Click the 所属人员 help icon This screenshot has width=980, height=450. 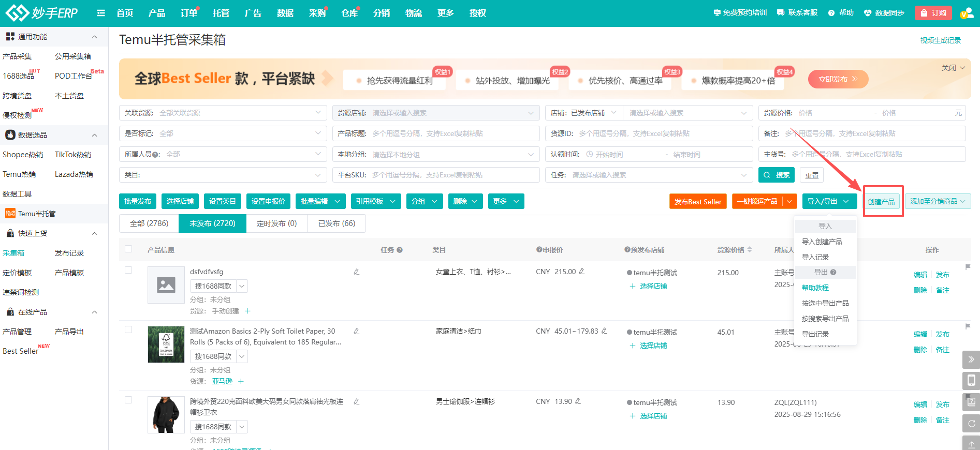(155, 155)
